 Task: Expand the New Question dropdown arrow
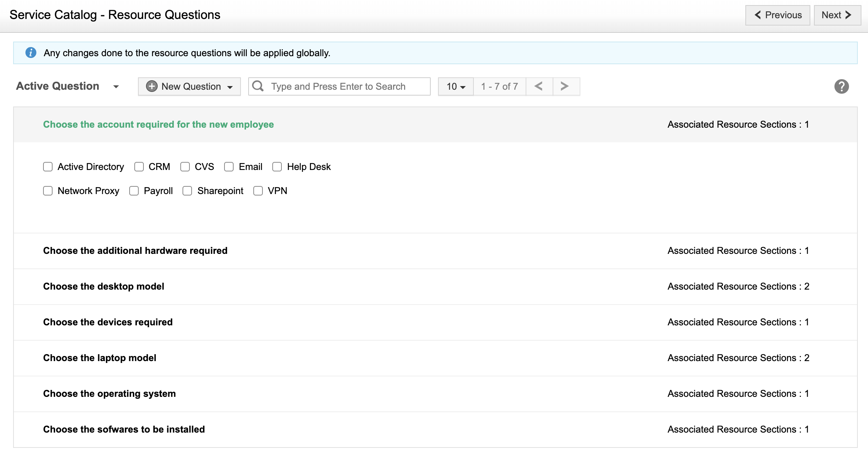tap(230, 87)
